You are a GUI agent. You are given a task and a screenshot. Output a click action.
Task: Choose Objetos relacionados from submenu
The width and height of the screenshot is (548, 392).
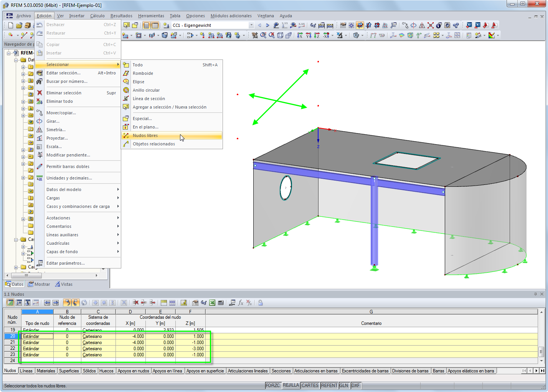click(x=172, y=144)
